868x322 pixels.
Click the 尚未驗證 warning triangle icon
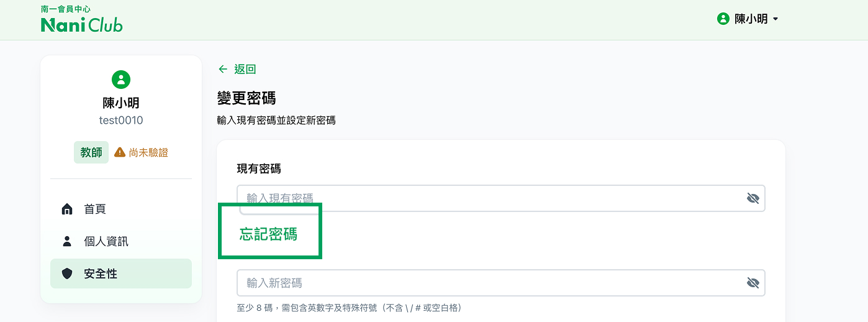point(120,152)
